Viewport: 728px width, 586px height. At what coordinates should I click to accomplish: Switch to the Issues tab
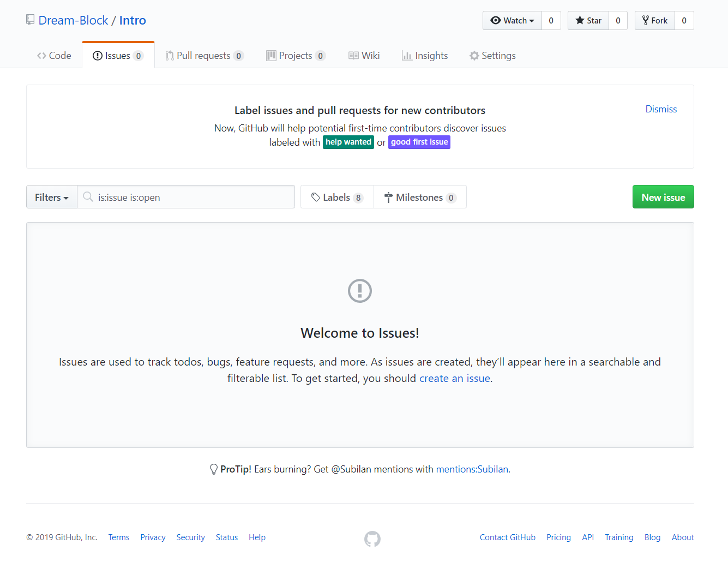tap(118, 55)
